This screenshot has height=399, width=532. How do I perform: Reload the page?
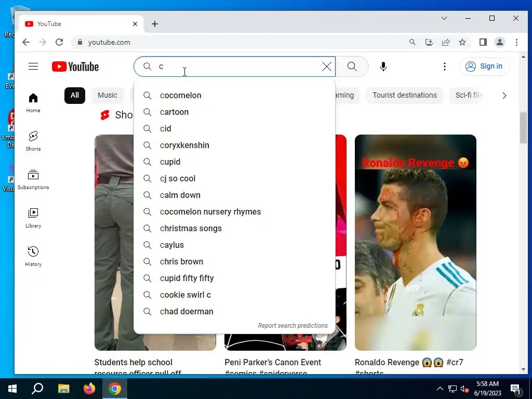(59, 42)
